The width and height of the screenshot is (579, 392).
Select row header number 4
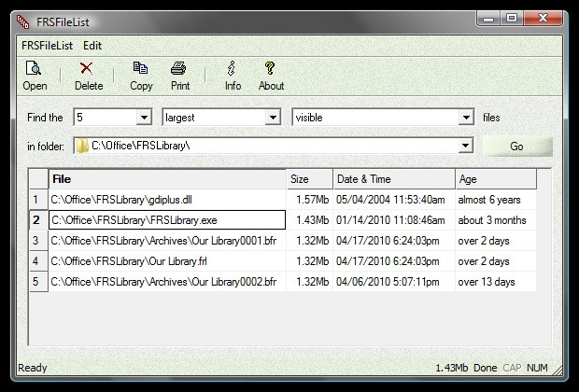(38, 261)
